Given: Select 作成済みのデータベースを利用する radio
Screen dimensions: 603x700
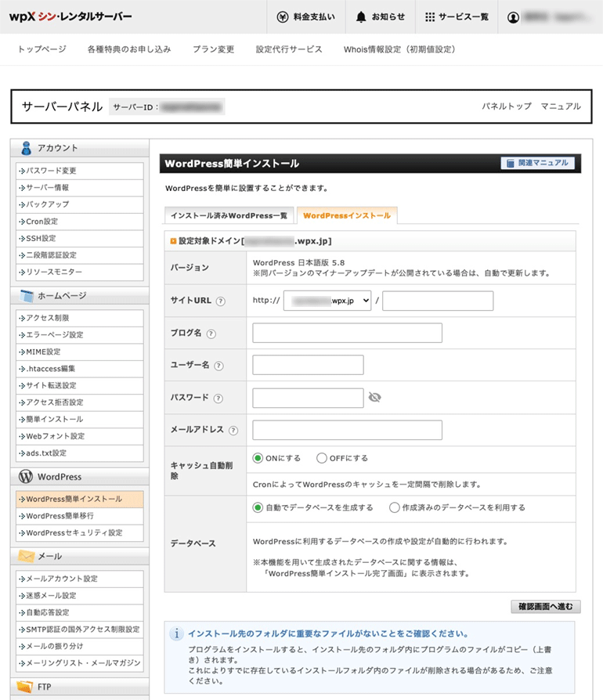Looking at the screenshot, I should tap(394, 507).
